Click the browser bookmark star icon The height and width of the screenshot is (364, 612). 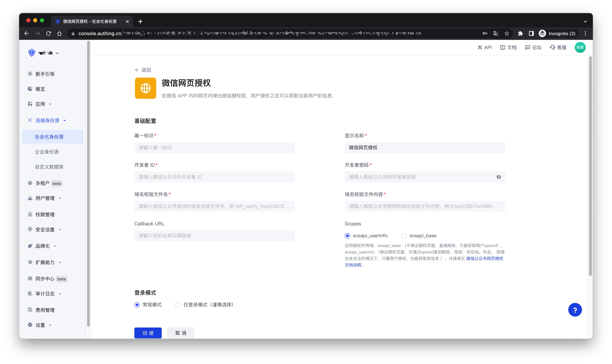pyautogui.click(x=506, y=34)
